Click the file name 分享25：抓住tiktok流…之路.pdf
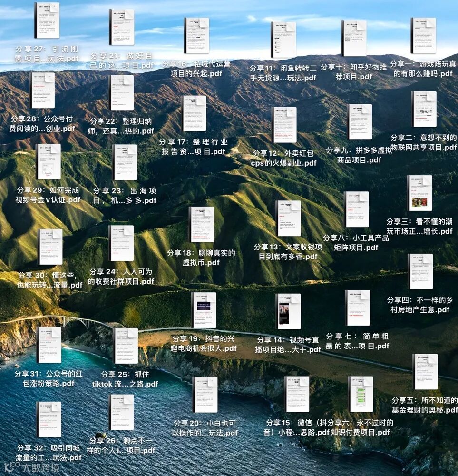458x476 pixels. [125, 379]
